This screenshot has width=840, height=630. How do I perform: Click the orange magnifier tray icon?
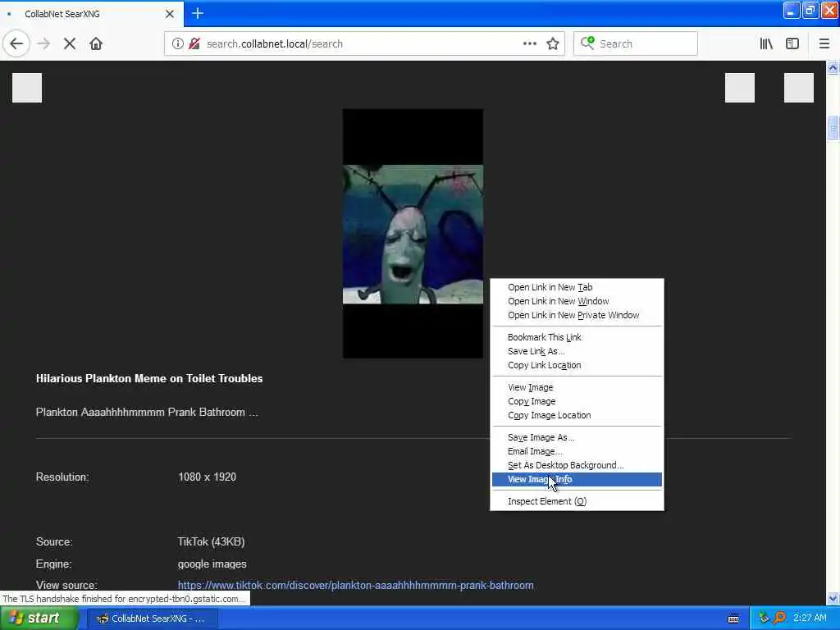point(779,618)
